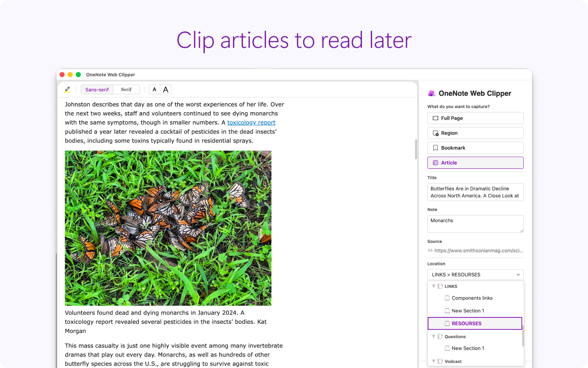
Task: Open the Location dropdown LINKS > RESOURSES
Action: click(475, 275)
